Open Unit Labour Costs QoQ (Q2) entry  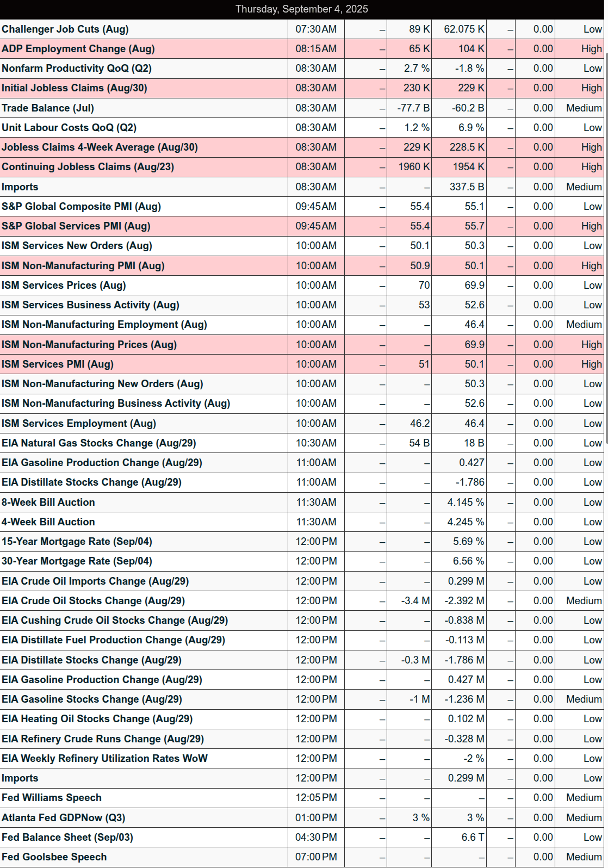point(69,128)
